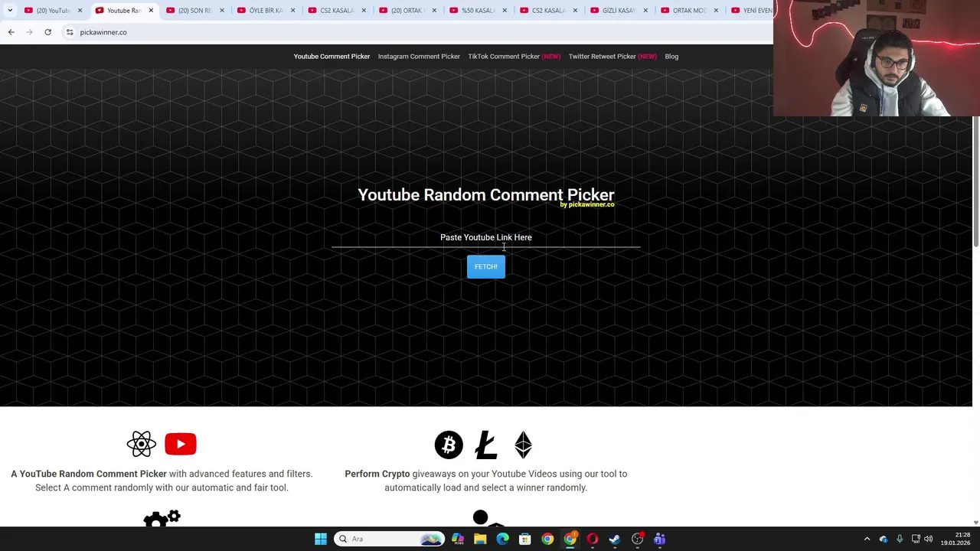Click the React atom icon

coord(142,444)
